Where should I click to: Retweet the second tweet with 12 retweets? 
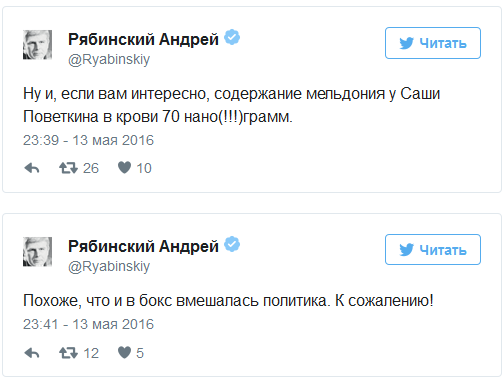68,353
